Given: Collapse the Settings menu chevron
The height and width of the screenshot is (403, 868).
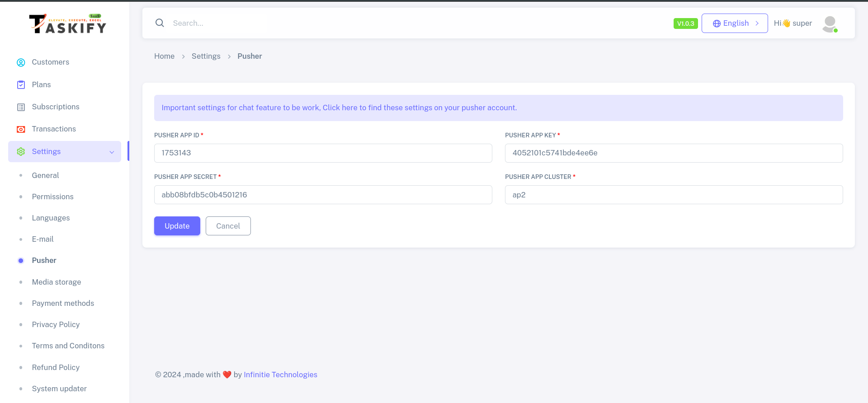Looking at the screenshot, I should click(112, 152).
